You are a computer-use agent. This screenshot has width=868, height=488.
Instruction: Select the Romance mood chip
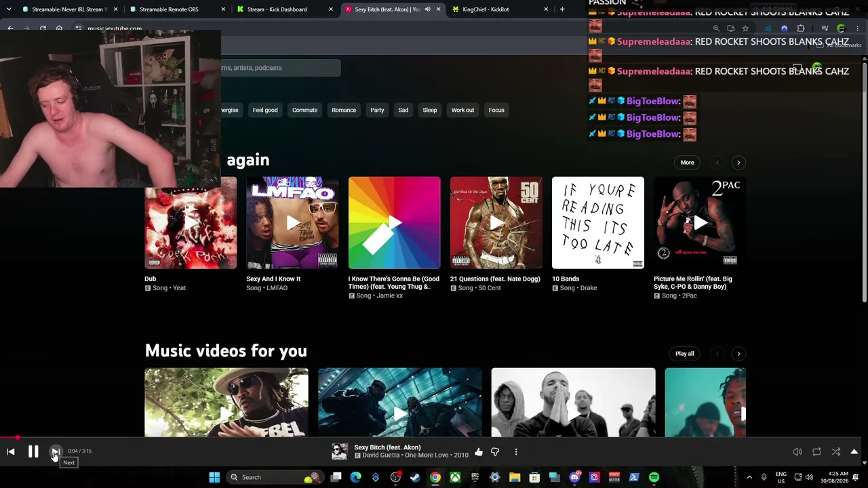coord(344,110)
